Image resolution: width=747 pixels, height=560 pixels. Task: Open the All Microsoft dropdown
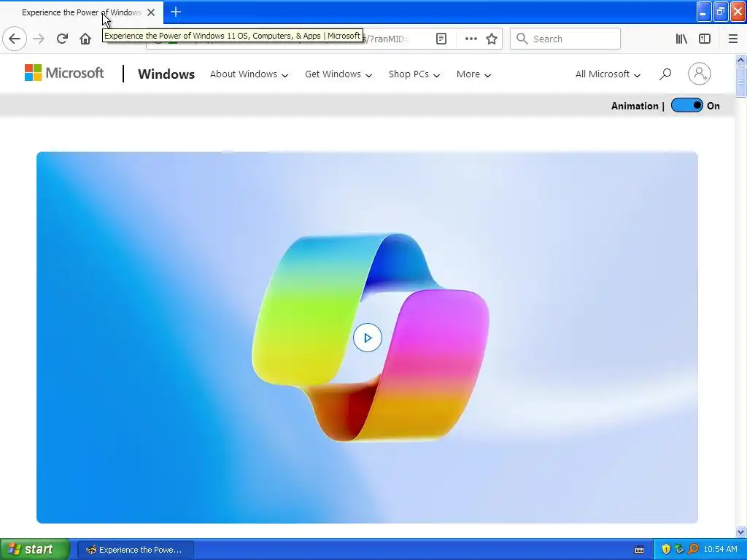coord(608,74)
